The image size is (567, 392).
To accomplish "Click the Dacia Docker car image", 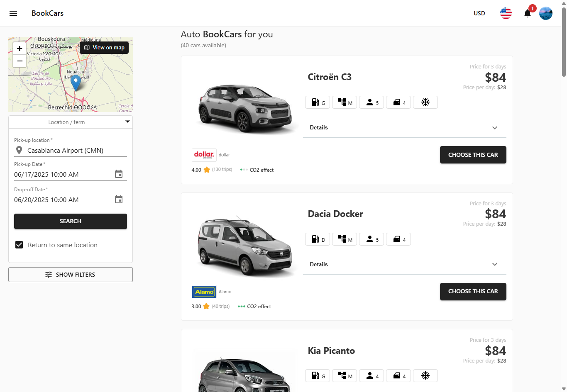I will (245, 246).
